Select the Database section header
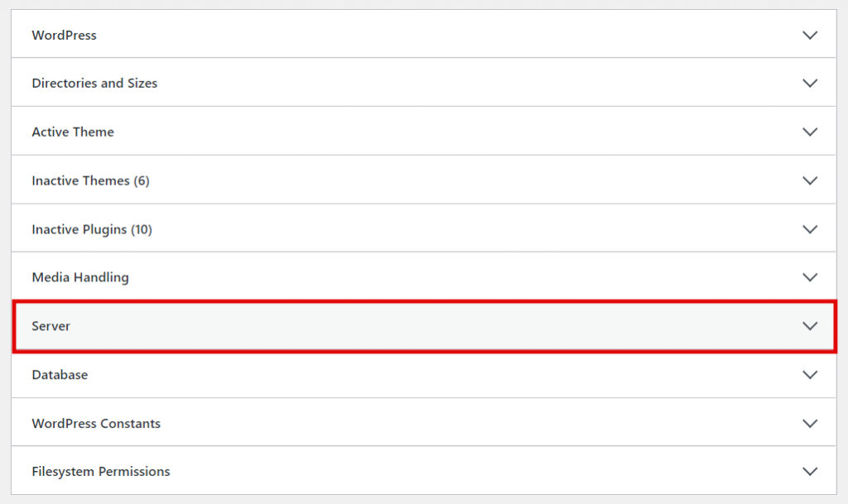Viewport: 848px width, 504px height. tap(60, 374)
